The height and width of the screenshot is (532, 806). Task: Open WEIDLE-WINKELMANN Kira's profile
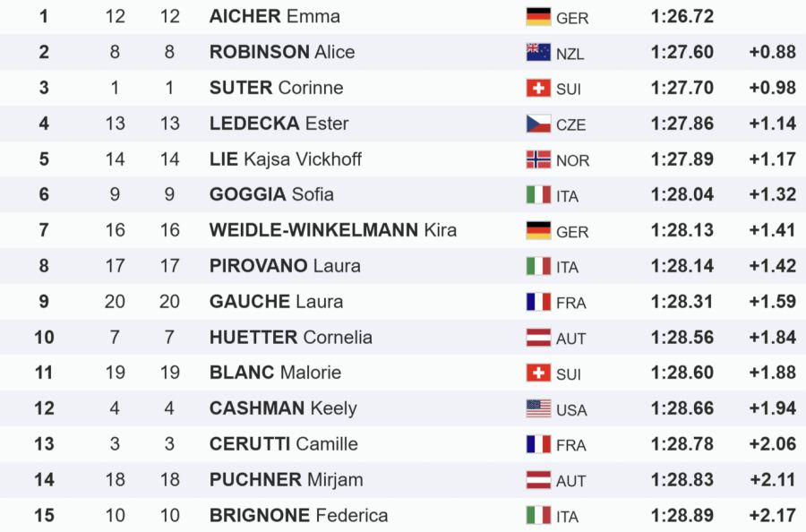coord(332,230)
